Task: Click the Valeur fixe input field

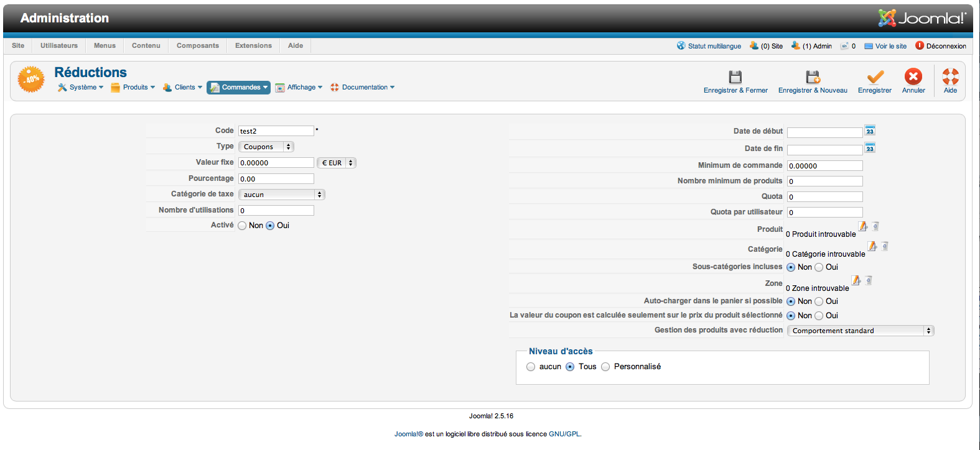Action: tap(276, 163)
